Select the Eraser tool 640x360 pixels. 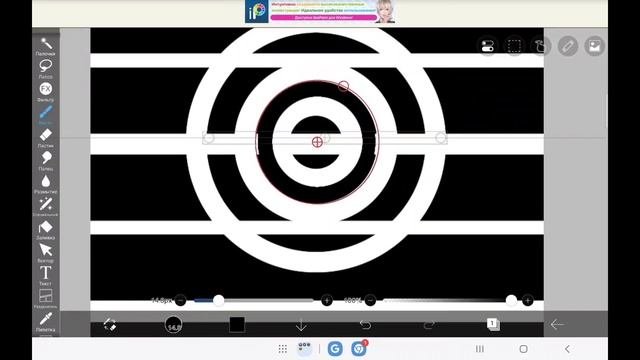[46, 138]
